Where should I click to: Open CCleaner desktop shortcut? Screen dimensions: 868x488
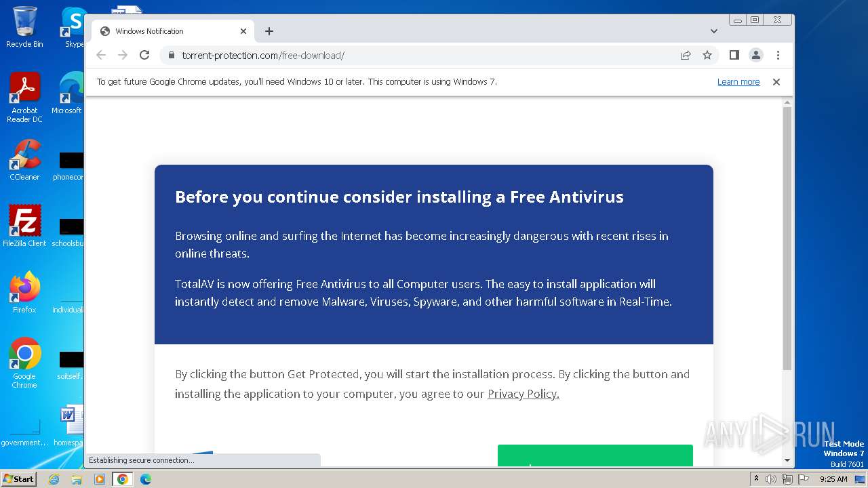click(24, 160)
